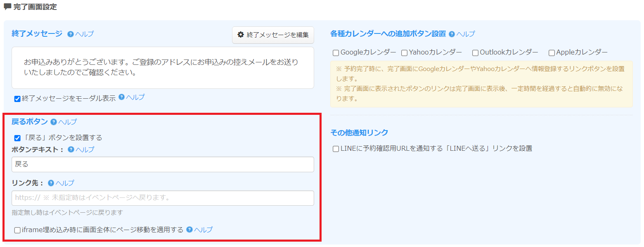Tick the Outlookカレンダー checkbox
The width and height of the screenshot is (644, 247).
click(475, 53)
